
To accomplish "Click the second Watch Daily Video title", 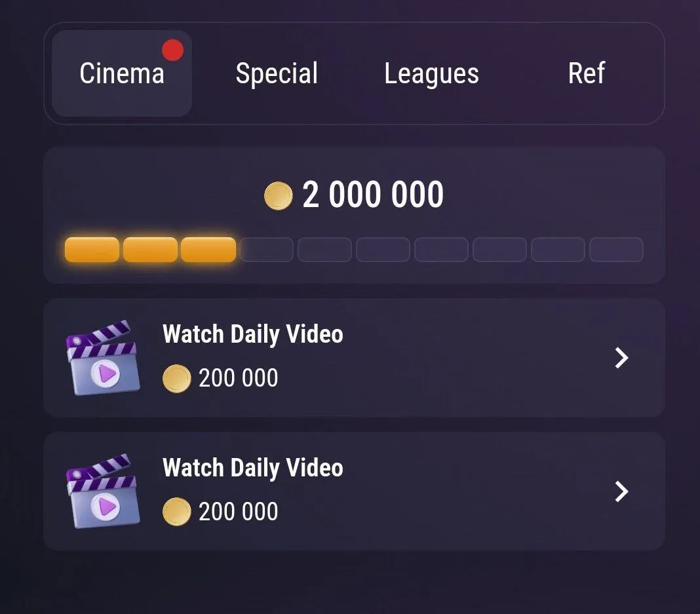I will 253,467.
